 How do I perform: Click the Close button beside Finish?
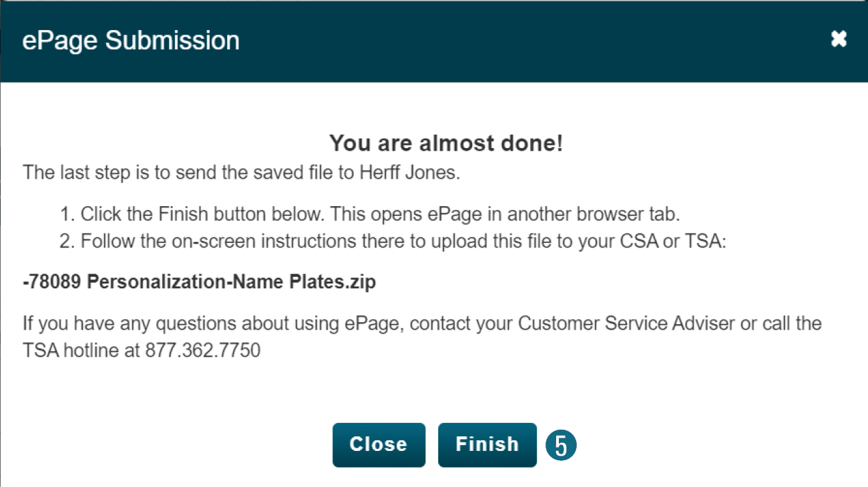click(379, 444)
